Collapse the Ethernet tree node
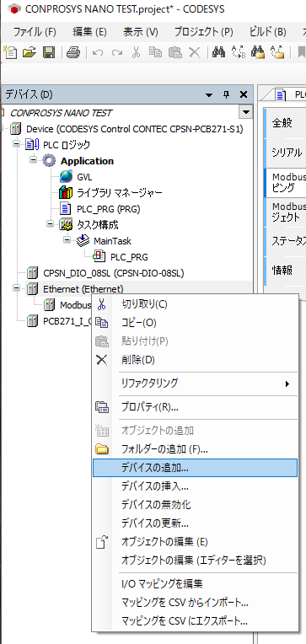Image resolution: width=306 pixels, height=644 pixels. click(x=16, y=289)
